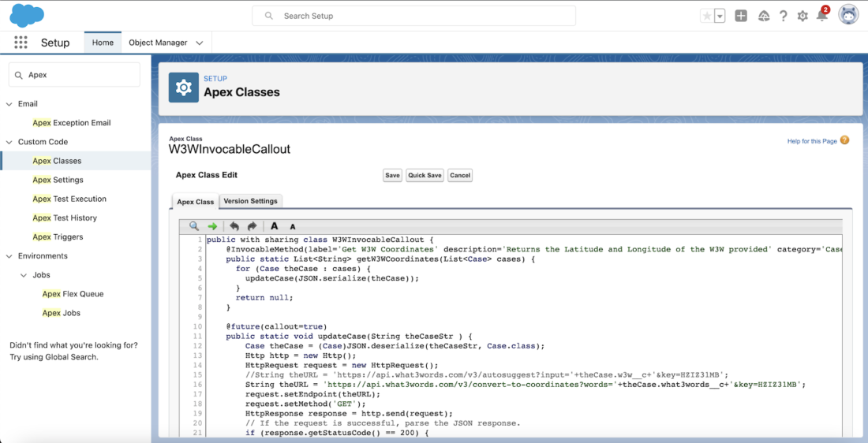Click line 1 class declaration in code
Viewport: 868px width, 443px height.
[x=319, y=240]
